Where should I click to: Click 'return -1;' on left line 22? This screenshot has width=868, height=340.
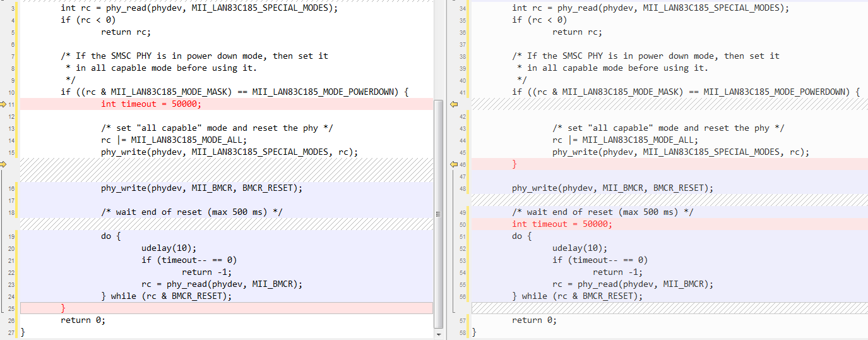coord(206,272)
